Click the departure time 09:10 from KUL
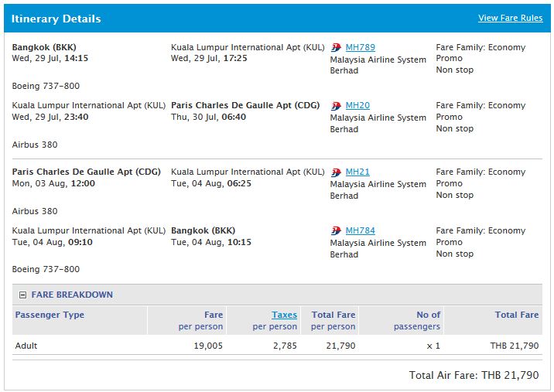 coord(80,242)
